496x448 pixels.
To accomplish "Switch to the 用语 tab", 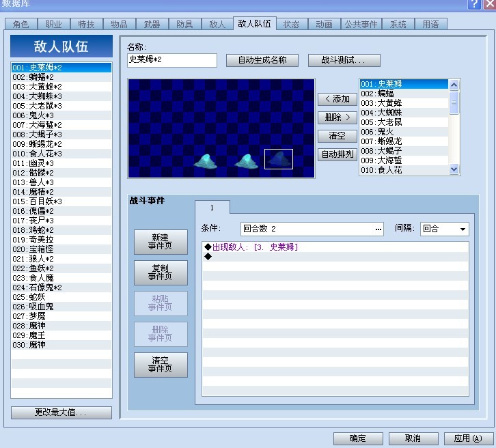I will click(x=431, y=24).
